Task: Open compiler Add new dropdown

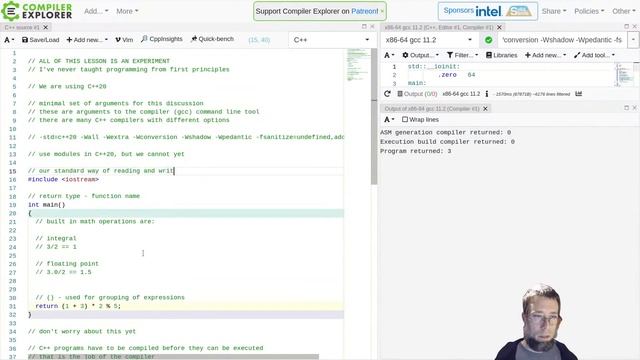Action: 545,55
